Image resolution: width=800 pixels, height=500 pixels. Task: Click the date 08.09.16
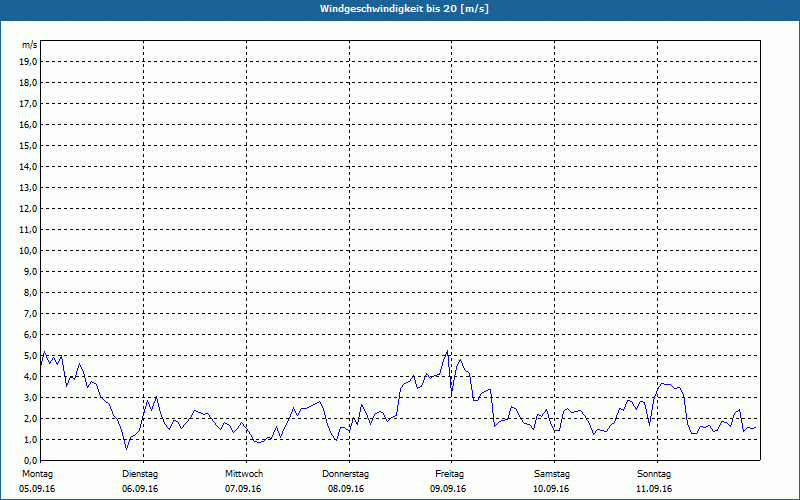pyautogui.click(x=346, y=489)
